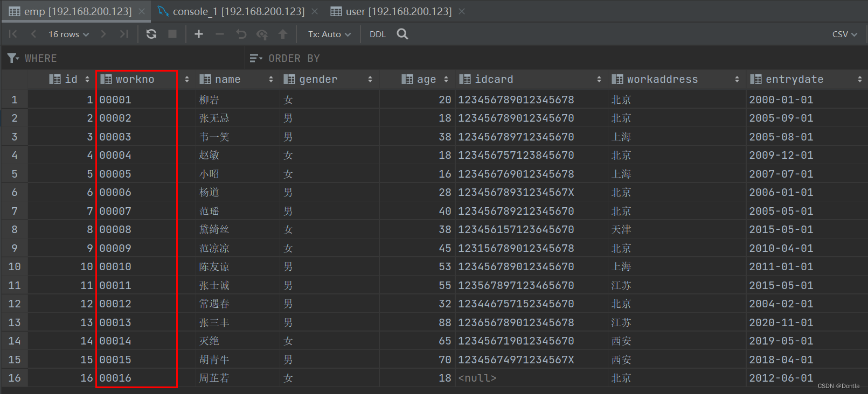Select row number 16 in the gutter
This screenshot has height=394, width=868.
click(15, 378)
